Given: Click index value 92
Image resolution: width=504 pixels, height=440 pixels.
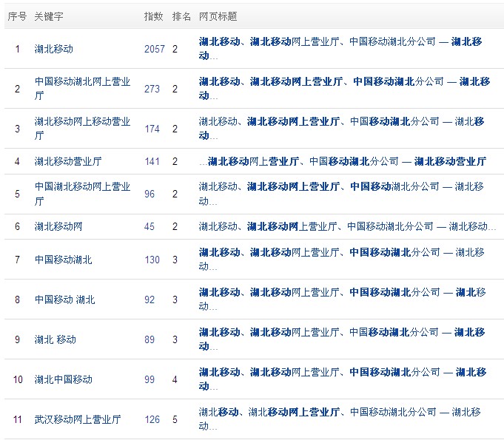Looking at the screenshot, I should pos(149,299).
